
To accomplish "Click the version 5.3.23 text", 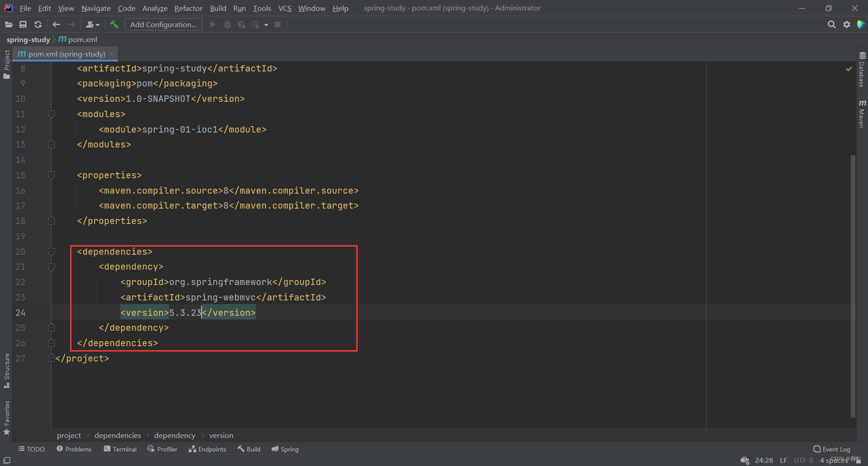I will pos(185,313).
